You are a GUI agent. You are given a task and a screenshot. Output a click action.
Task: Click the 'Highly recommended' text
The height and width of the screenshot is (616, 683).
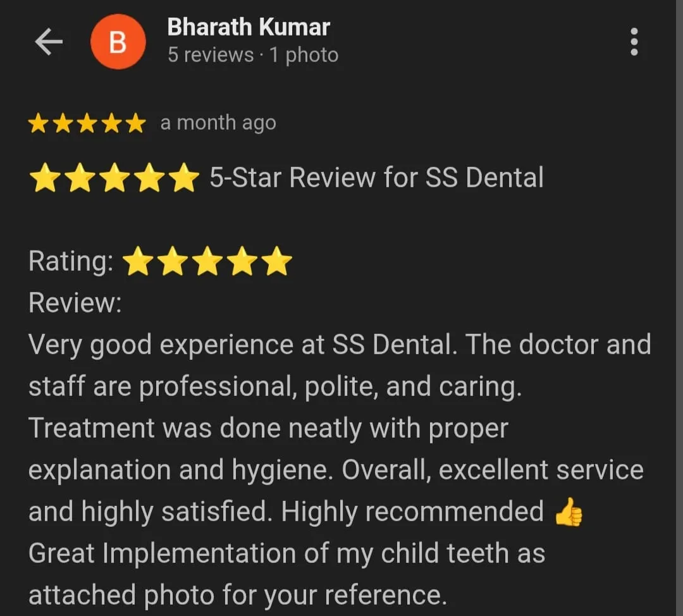[412, 512]
